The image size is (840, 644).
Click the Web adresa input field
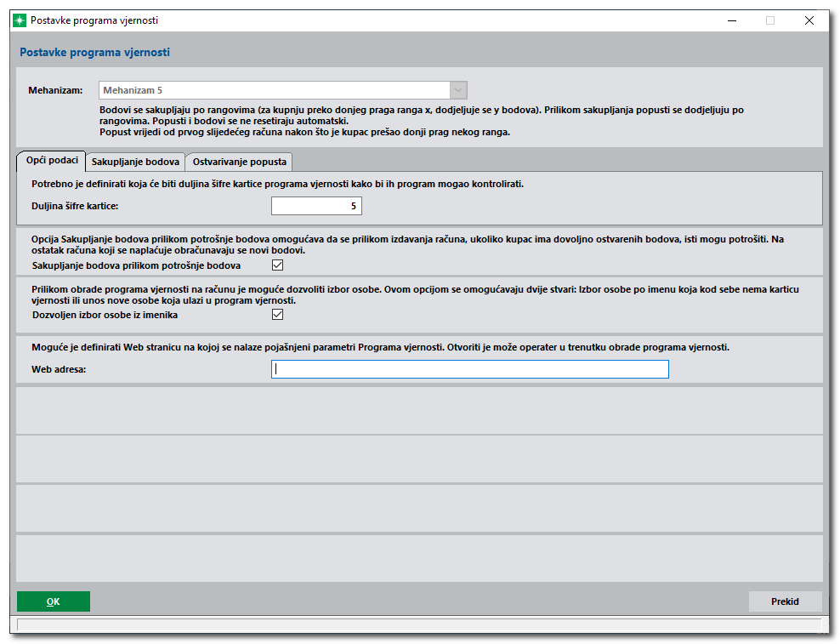(x=470, y=369)
